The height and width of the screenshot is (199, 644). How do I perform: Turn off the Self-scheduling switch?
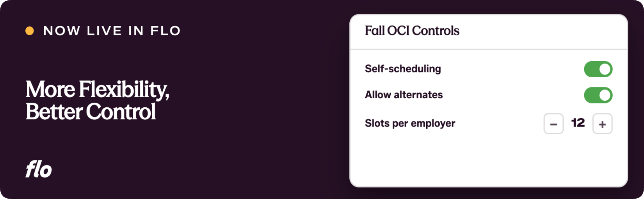tap(598, 69)
